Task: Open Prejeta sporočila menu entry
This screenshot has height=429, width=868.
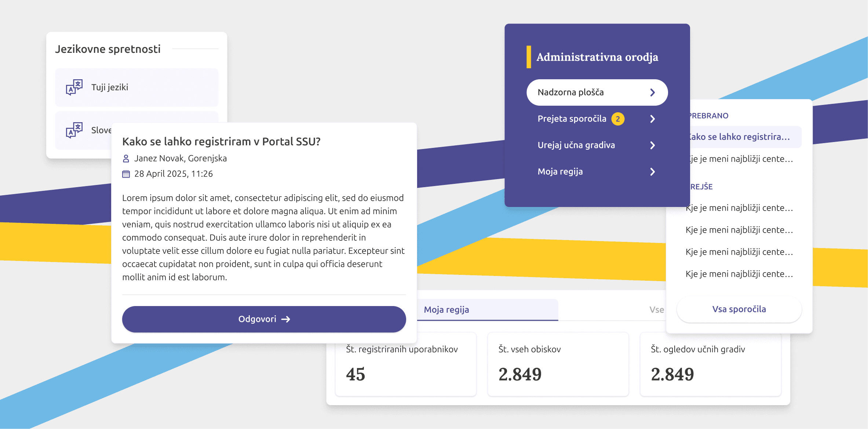Action: (572, 119)
